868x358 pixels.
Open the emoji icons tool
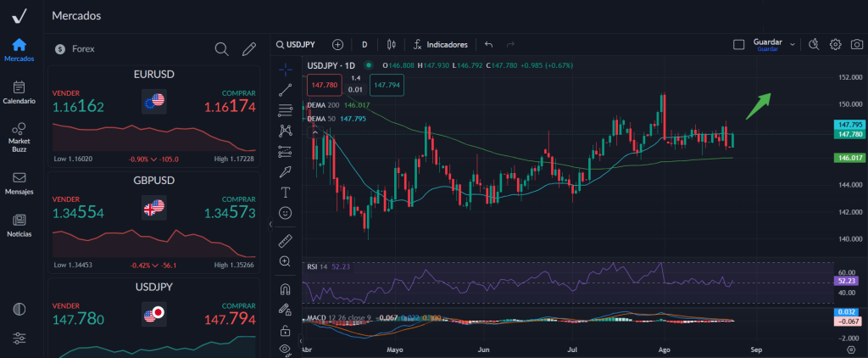tap(286, 213)
